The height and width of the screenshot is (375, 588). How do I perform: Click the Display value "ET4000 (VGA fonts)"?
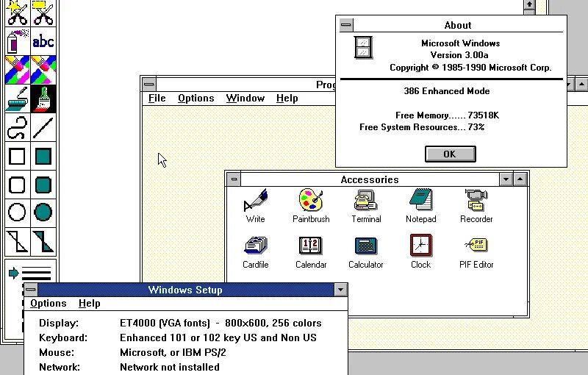coord(165,324)
